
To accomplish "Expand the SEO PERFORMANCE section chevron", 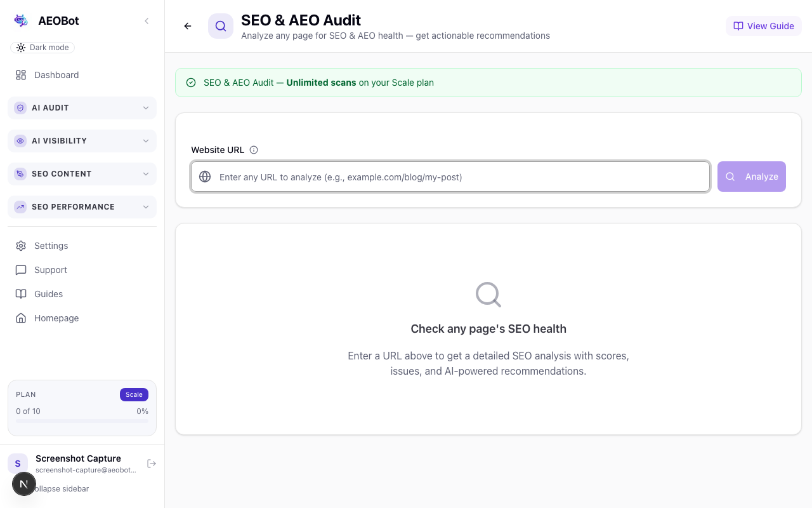I will pos(146,207).
